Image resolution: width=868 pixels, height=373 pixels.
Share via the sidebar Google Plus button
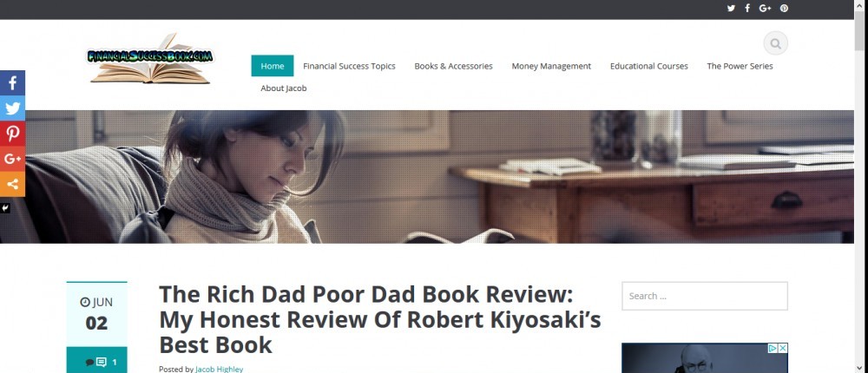[12, 159]
